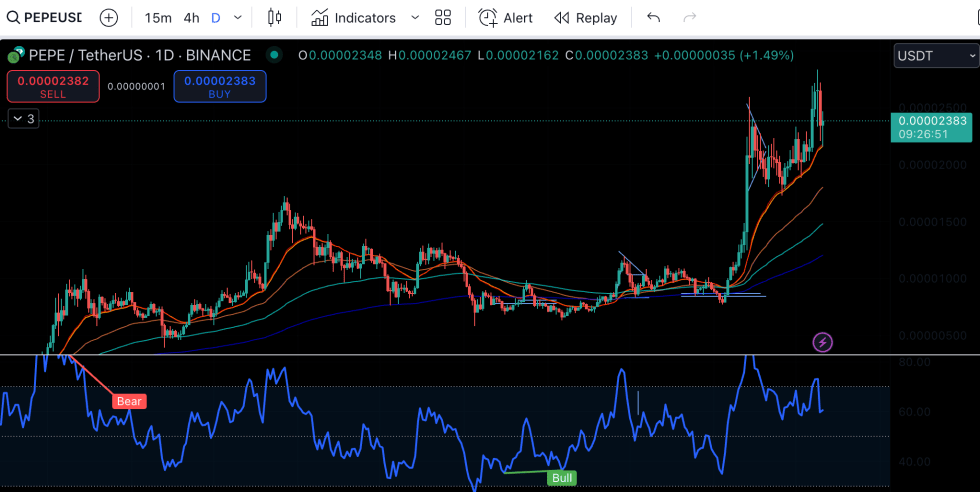Select the red Bear divergence label
980x492 pixels.
click(129, 401)
